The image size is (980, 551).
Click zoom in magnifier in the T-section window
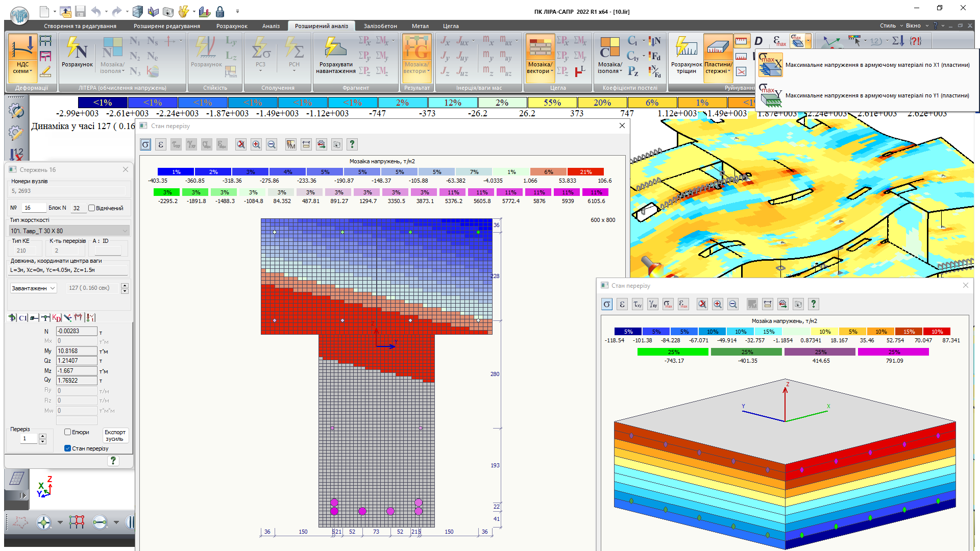[x=256, y=145]
